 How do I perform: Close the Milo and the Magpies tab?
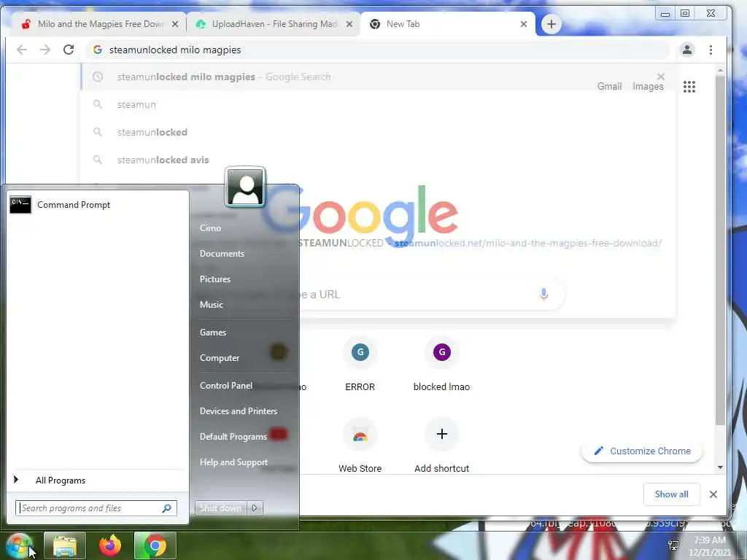click(175, 24)
